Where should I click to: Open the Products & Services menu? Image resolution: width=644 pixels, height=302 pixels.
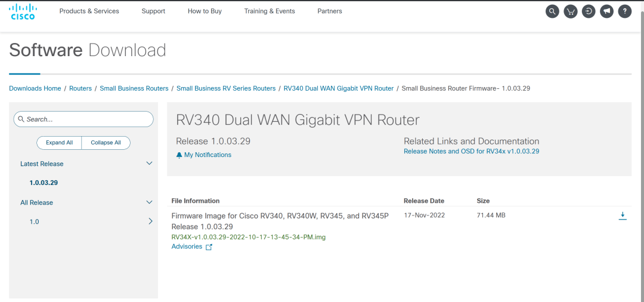click(x=89, y=11)
